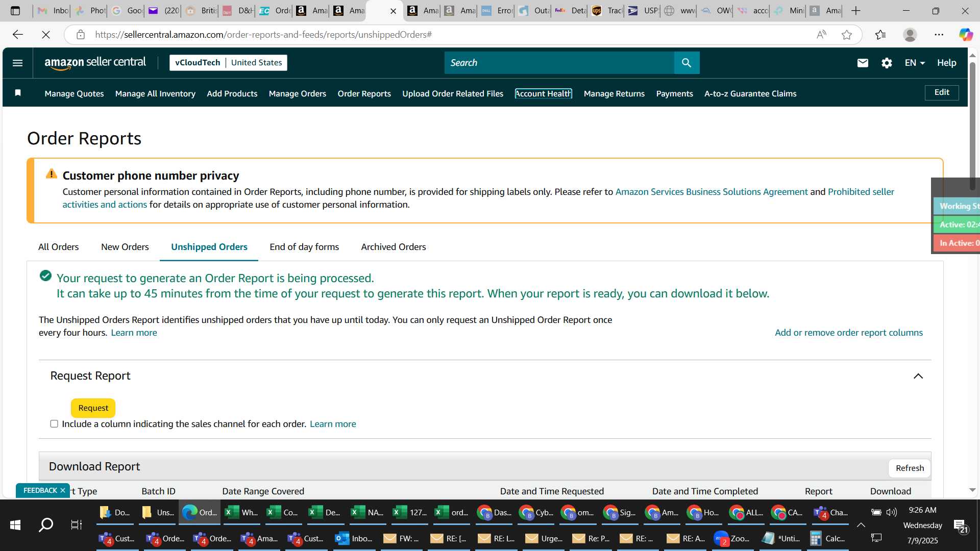
Task: Click Learn more about Unshipped Orders Report
Action: pyautogui.click(x=134, y=333)
